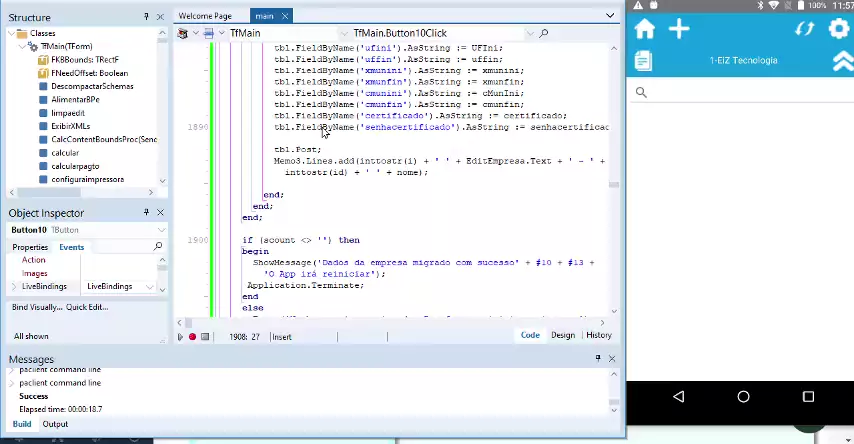854x444 pixels.
Task: Switch to the Design view tab
Action: tap(562, 335)
